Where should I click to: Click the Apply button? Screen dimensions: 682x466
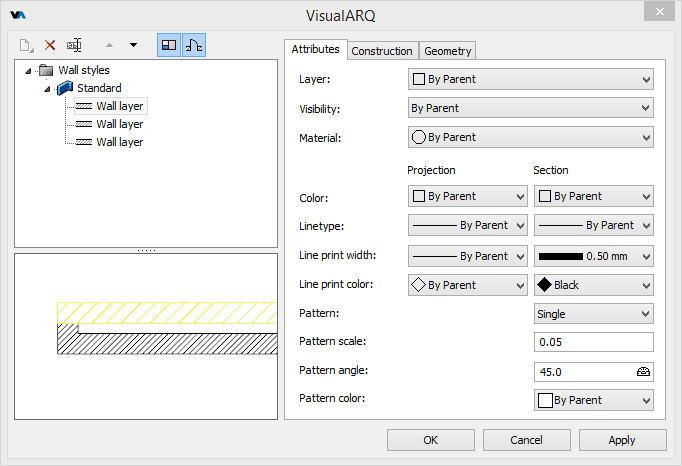click(622, 440)
